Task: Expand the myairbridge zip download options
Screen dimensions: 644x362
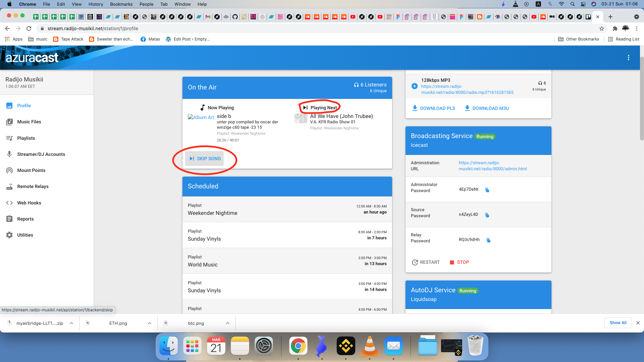Action: pyautogui.click(x=71, y=323)
